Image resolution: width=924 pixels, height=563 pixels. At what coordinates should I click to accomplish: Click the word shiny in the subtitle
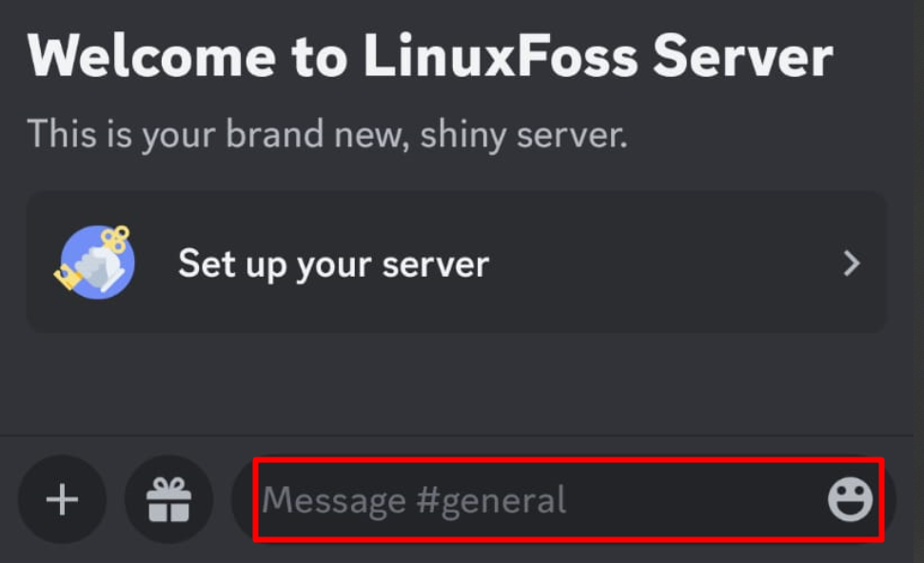(x=463, y=135)
